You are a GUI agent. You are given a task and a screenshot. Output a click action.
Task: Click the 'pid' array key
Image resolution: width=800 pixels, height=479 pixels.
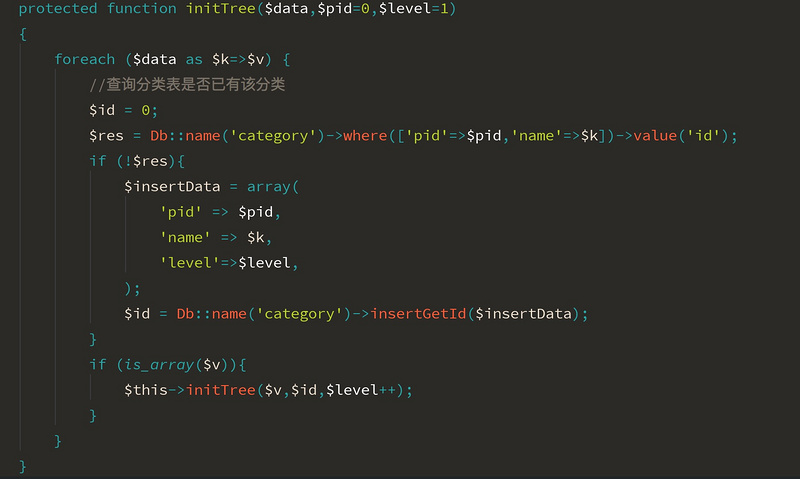(x=181, y=212)
